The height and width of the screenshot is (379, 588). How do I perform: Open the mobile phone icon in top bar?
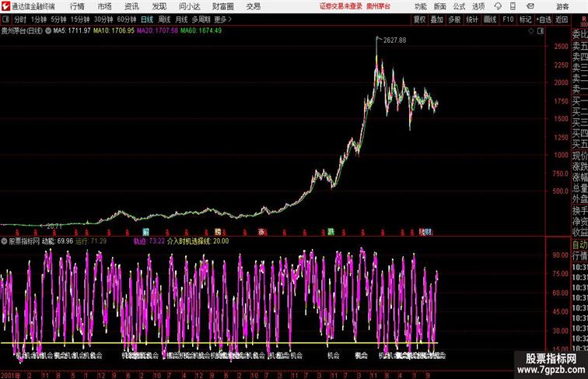point(513,6)
